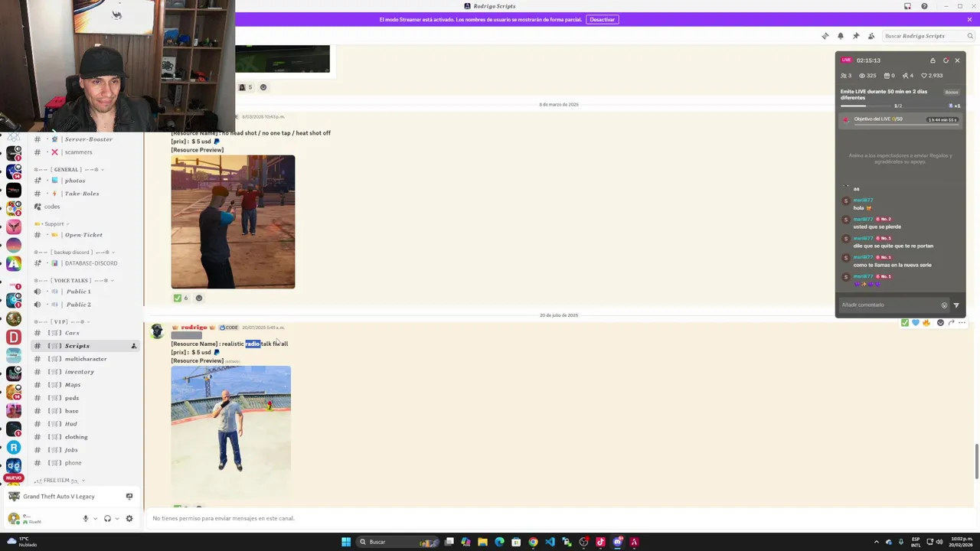Image resolution: width=980 pixels, height=551 pixels.
Task: Toggle headphones deafen in user panel
Action: (x=107, y=518)
